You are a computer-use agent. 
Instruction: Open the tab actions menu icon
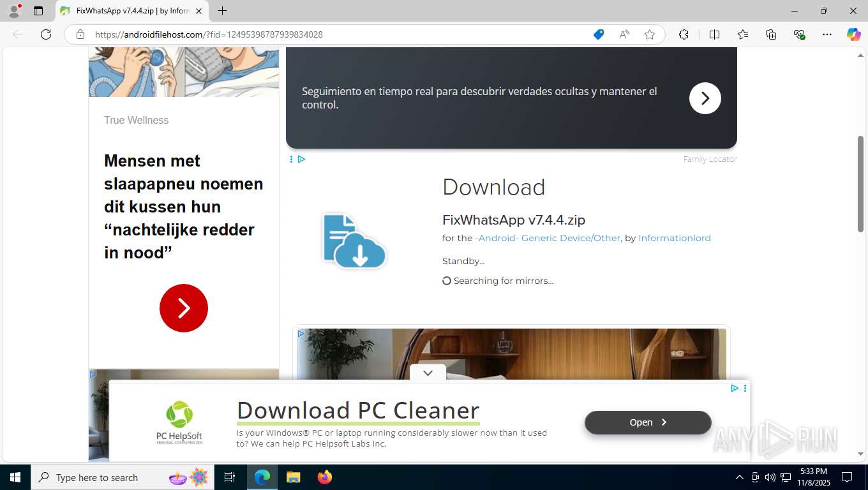pyautogui.click(x=38, y=11)
